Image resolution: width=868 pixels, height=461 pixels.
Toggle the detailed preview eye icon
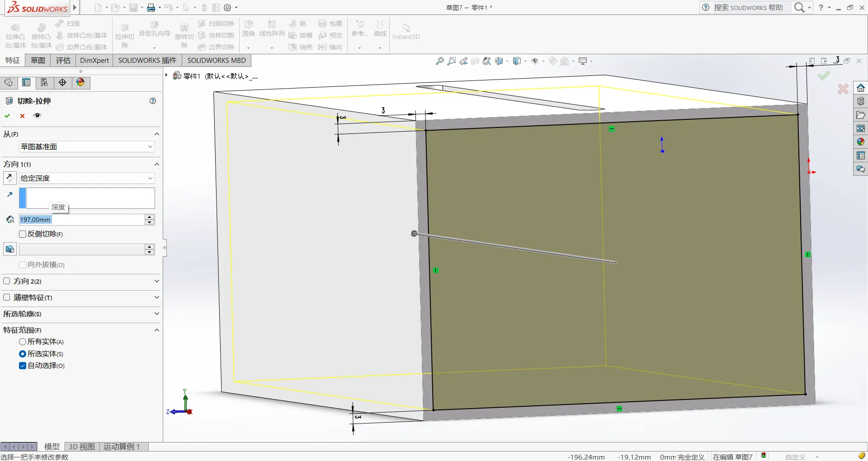pyautogui.click(x=37, y=116)
